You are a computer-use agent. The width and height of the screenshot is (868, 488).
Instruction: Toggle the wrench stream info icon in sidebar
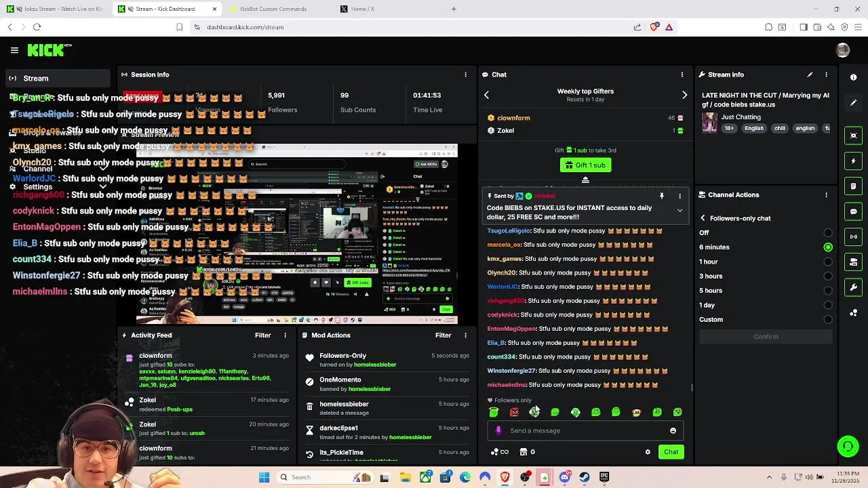coord(854,287)
